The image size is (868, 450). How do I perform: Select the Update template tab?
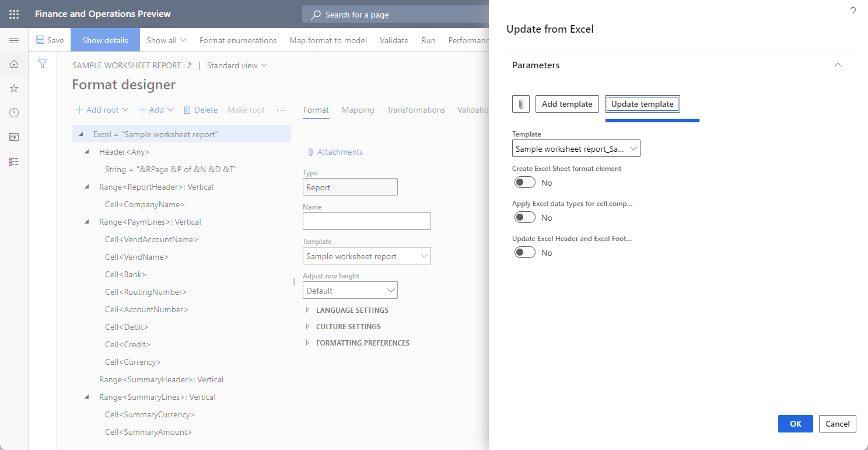point(642,103)
